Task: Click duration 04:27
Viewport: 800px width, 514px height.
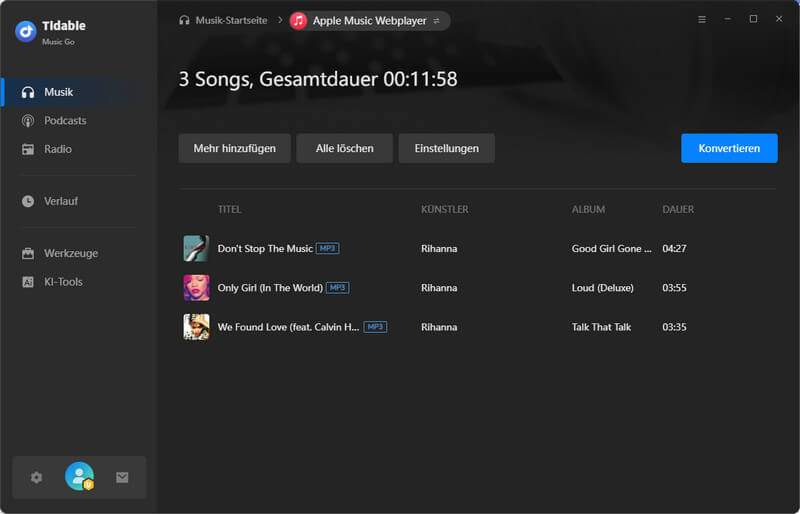Action: coord(674,249)
